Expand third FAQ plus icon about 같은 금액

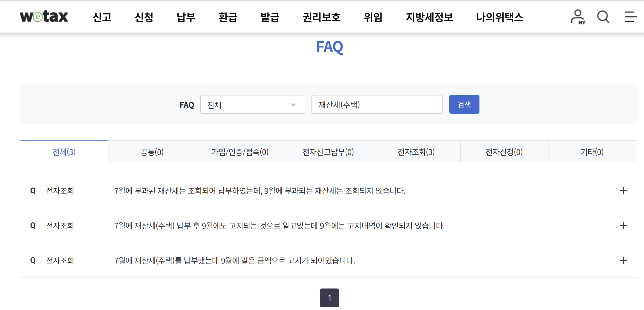pos(623,260)
